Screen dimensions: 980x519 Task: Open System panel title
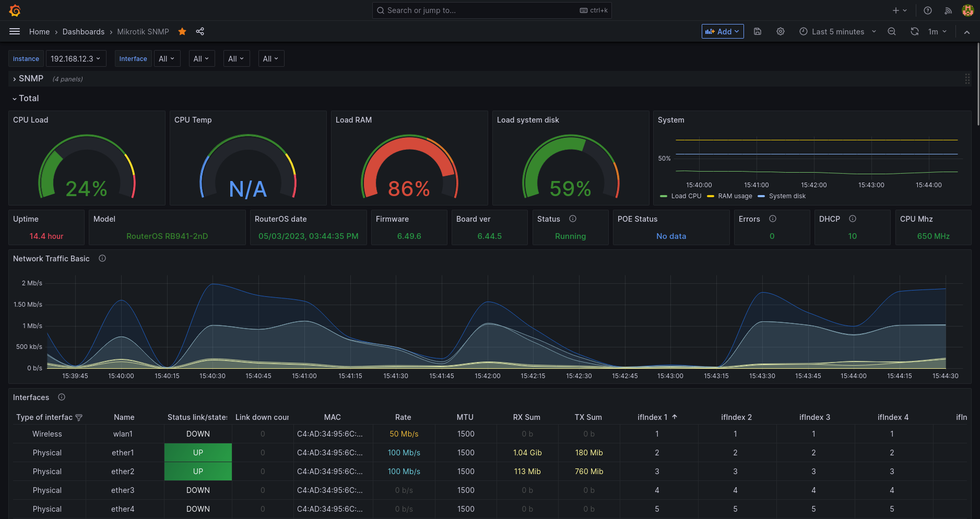(671, 120)
